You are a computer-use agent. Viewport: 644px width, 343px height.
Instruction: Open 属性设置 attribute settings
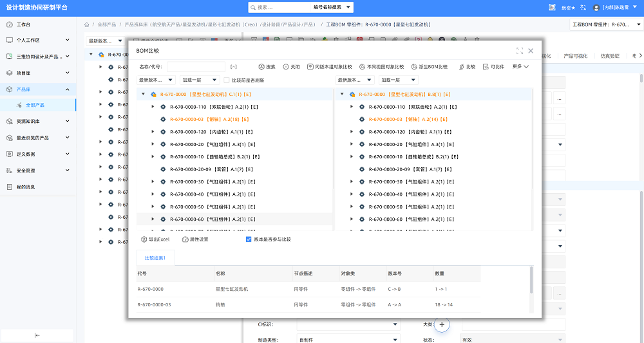[195, 239]
